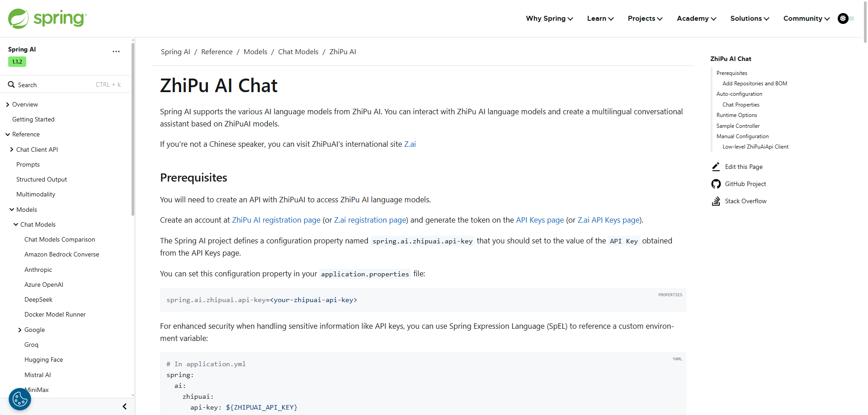Visit the Z.ai international site link
868x415 pixels.
410,144
